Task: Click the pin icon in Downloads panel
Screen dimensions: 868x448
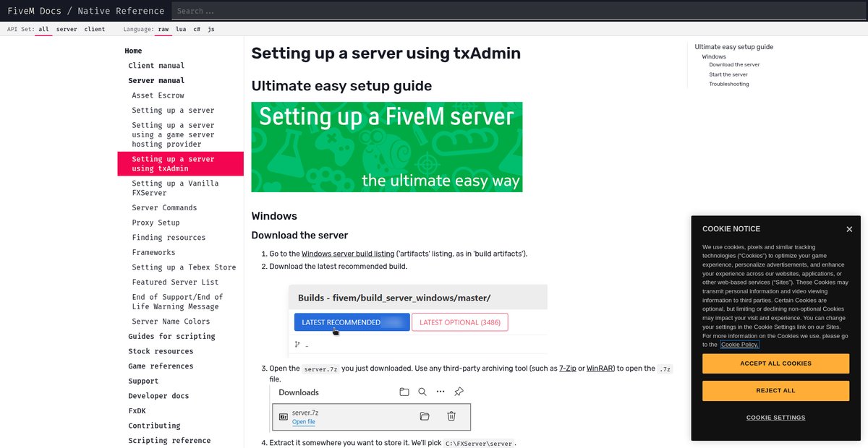Action: pyautogui.click(x=459, y=392)
